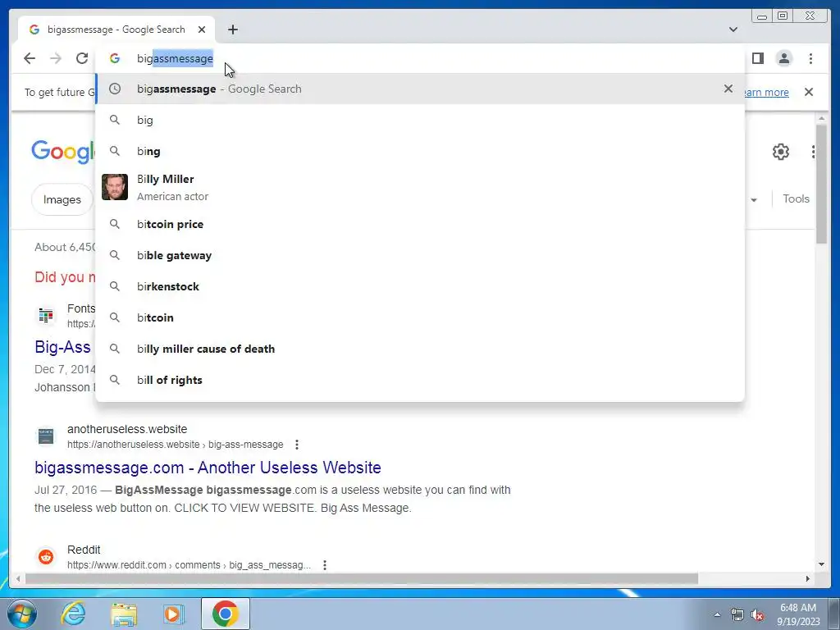Open the 'Learn more' link in the infobar
Screen dimensions: 840x630
[x=766, y=92]
